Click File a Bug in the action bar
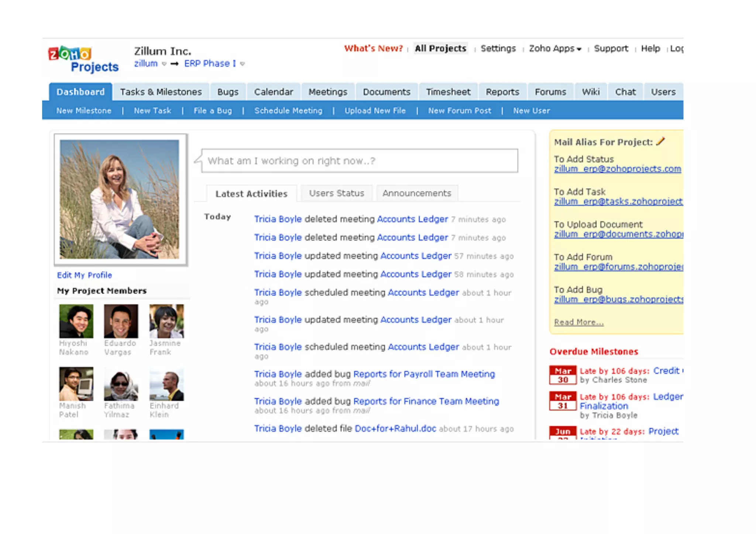The height and width of the screenshot is (534, 756). [x=213, y=111]
